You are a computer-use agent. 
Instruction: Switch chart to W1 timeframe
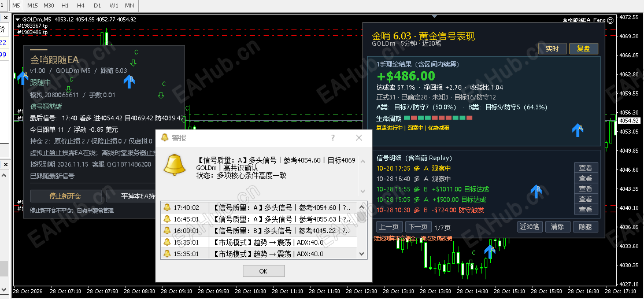114,5
